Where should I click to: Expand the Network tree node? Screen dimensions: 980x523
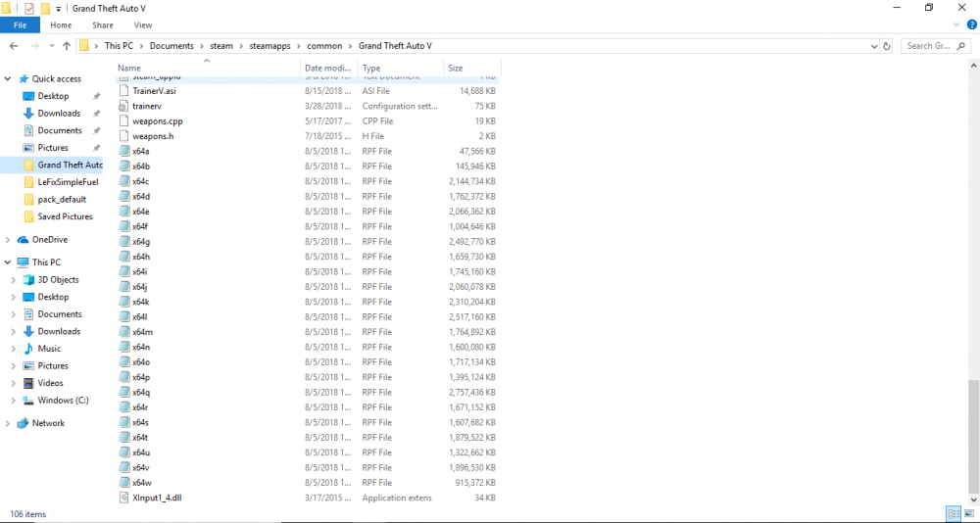(8, 423)
